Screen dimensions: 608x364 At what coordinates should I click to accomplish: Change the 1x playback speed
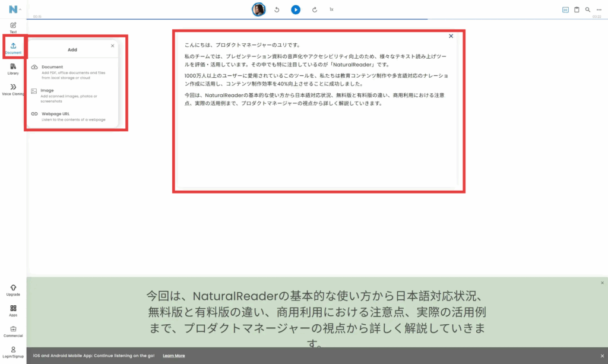tap(331, 10)
